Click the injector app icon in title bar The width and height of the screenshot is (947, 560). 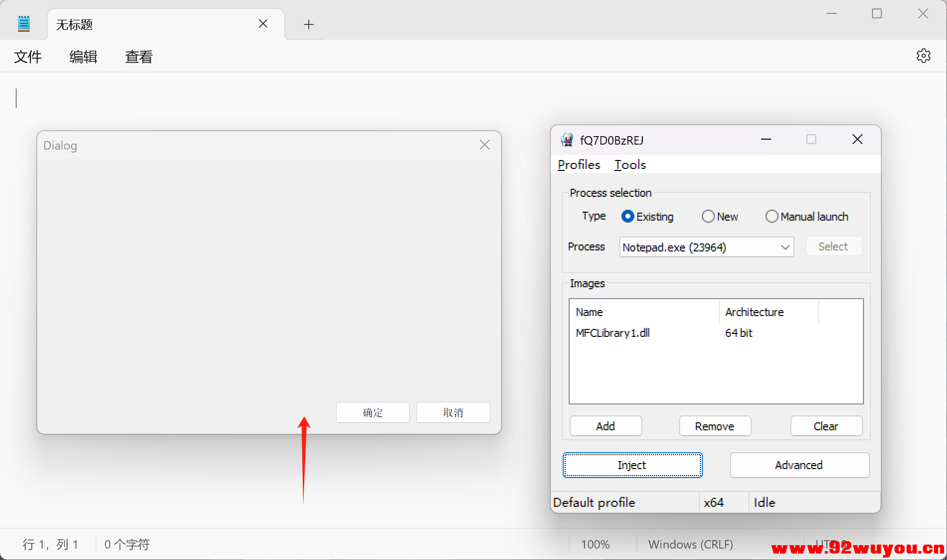click(567, 140)
